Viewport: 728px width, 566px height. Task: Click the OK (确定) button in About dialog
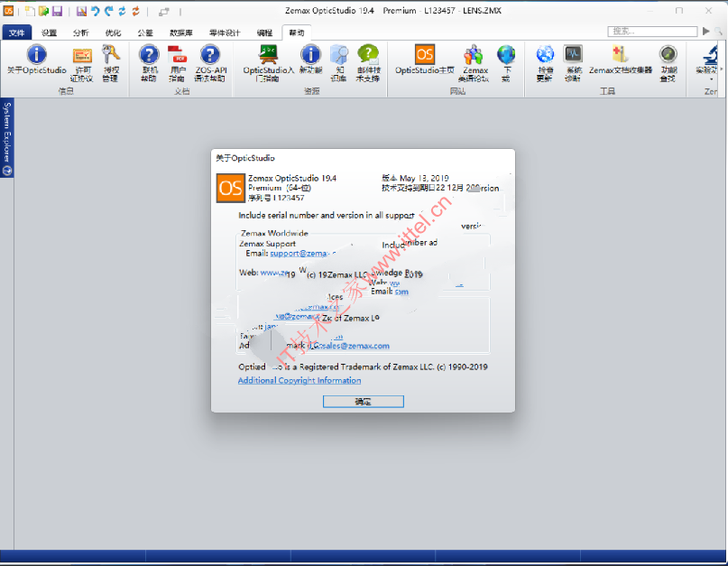coord(363,402)
